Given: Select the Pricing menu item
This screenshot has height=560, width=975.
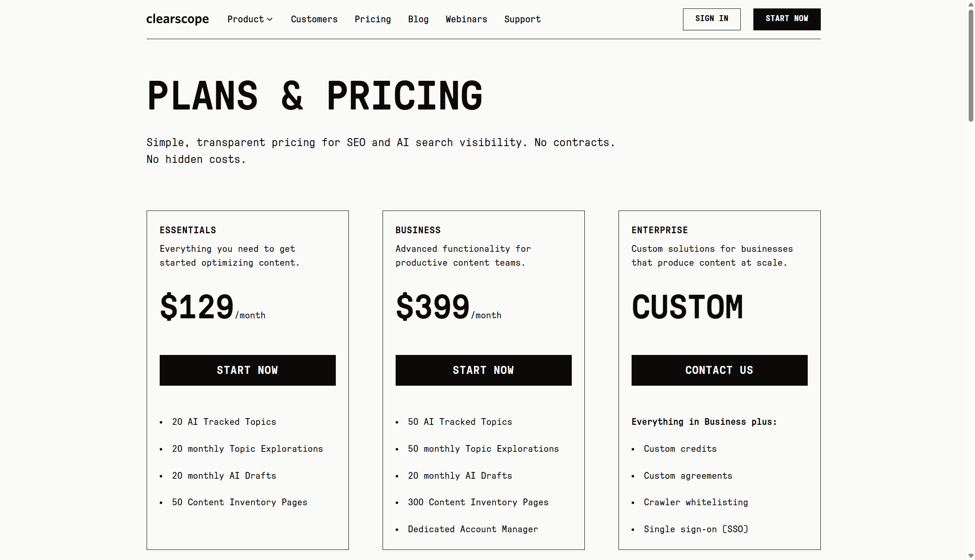Looking at the screenshot, I should (372, 19).
